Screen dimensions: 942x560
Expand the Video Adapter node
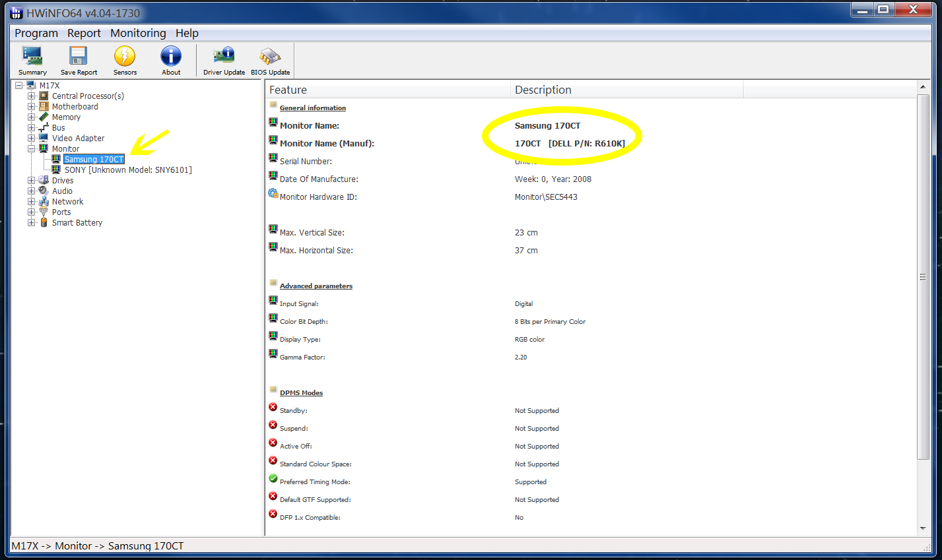[x=31, y=138]
